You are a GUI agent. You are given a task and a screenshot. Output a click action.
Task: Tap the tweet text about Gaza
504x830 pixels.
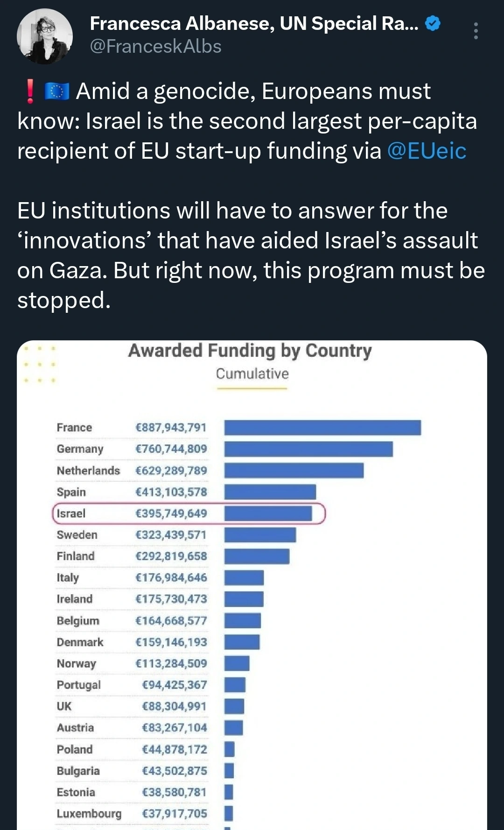point(251,255)
